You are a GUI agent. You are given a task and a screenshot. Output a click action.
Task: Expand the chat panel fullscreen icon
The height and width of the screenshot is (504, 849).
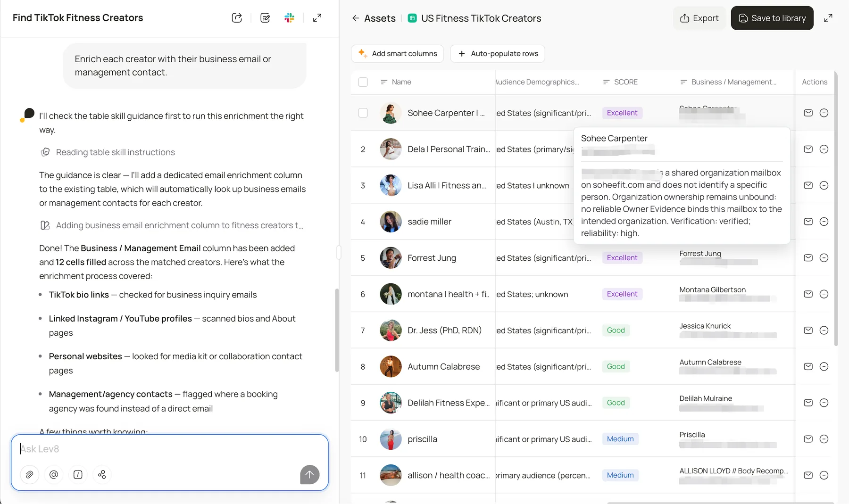317,18
